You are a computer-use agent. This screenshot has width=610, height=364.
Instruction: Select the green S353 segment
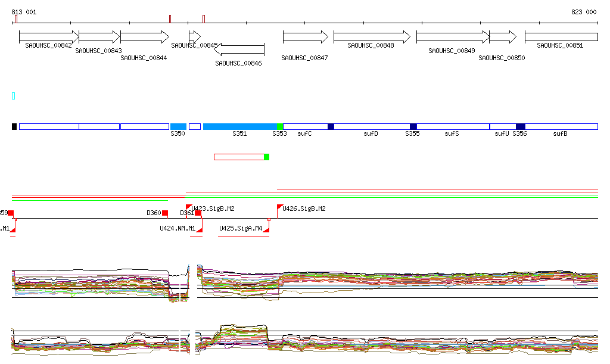pos(280,126)
